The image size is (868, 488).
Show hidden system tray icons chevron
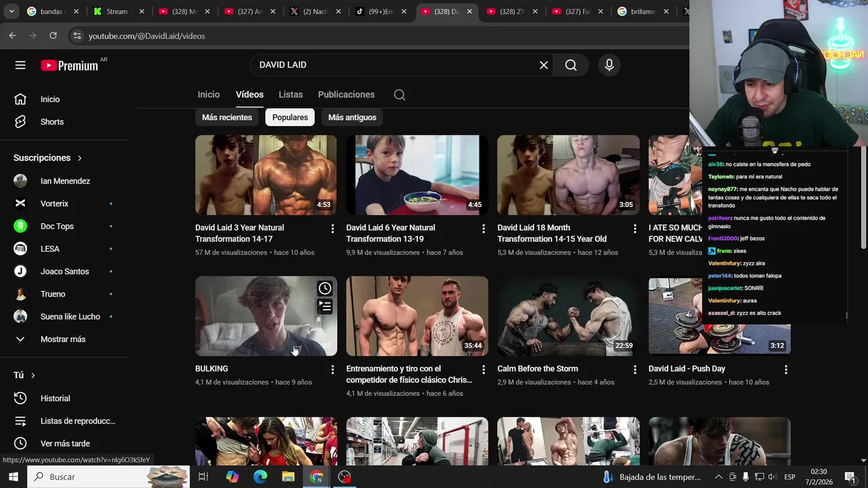(719, 476)
